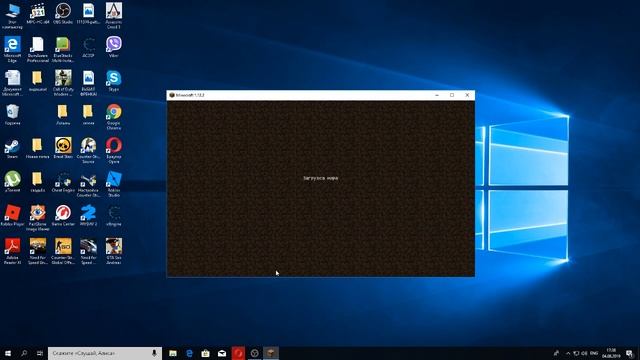Image resolution: width=640 pixels, height=360 pixels.
Task: Open Microsoft Store from taskbar
Action: point(206,353)
